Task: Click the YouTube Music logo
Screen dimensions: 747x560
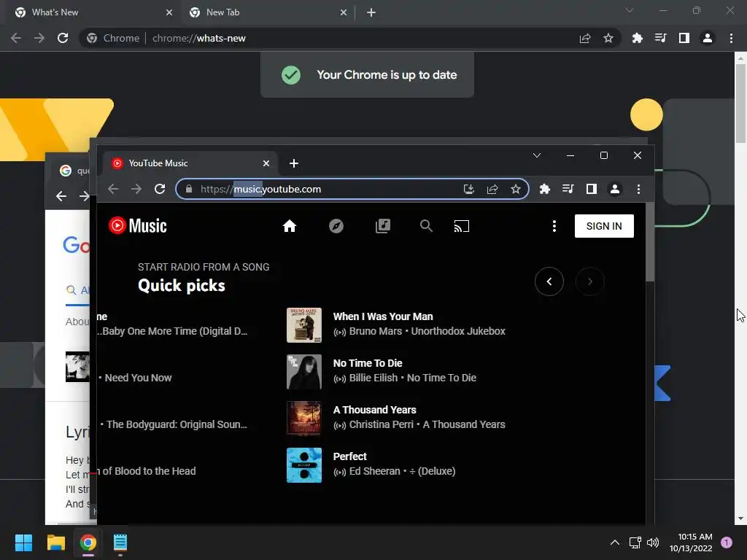Action: [x=138, y=226]
